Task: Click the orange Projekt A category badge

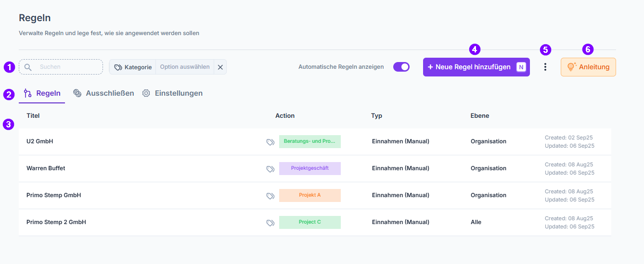Action: point(310,195)
